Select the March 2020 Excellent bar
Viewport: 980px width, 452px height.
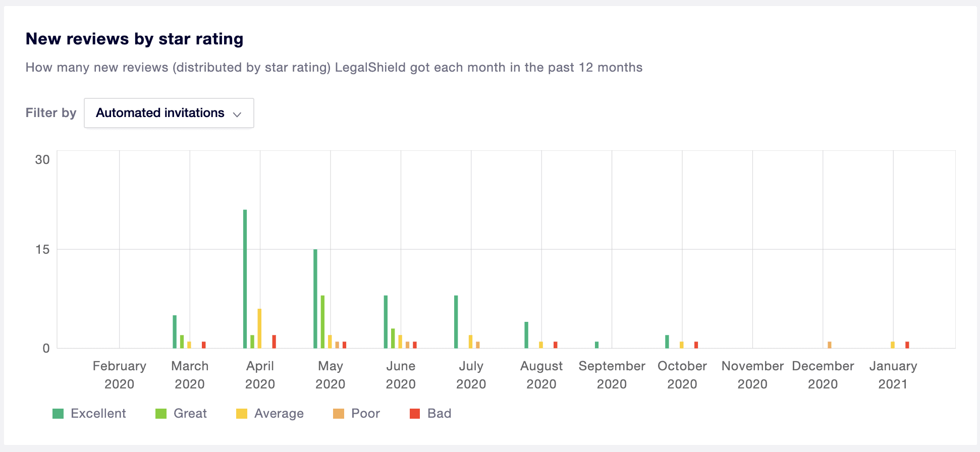pos(175,332)
